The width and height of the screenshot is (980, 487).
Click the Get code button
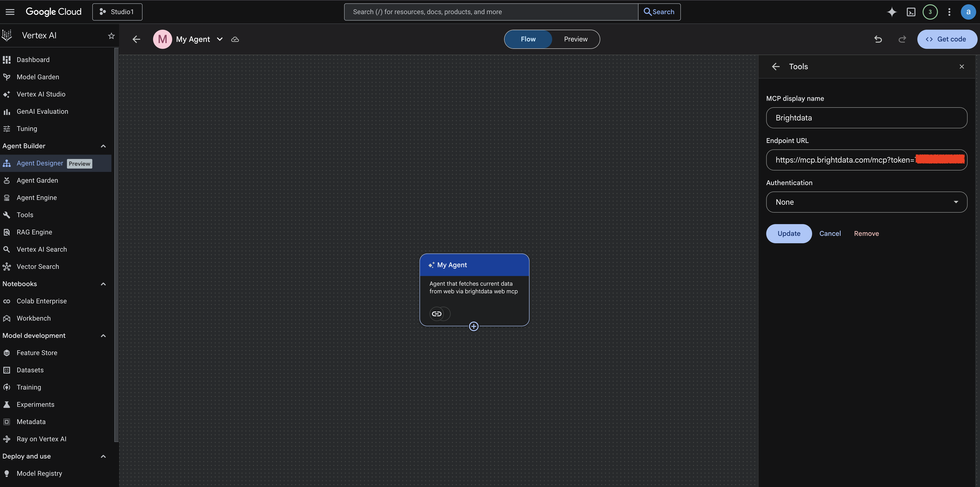coord(947,39)
